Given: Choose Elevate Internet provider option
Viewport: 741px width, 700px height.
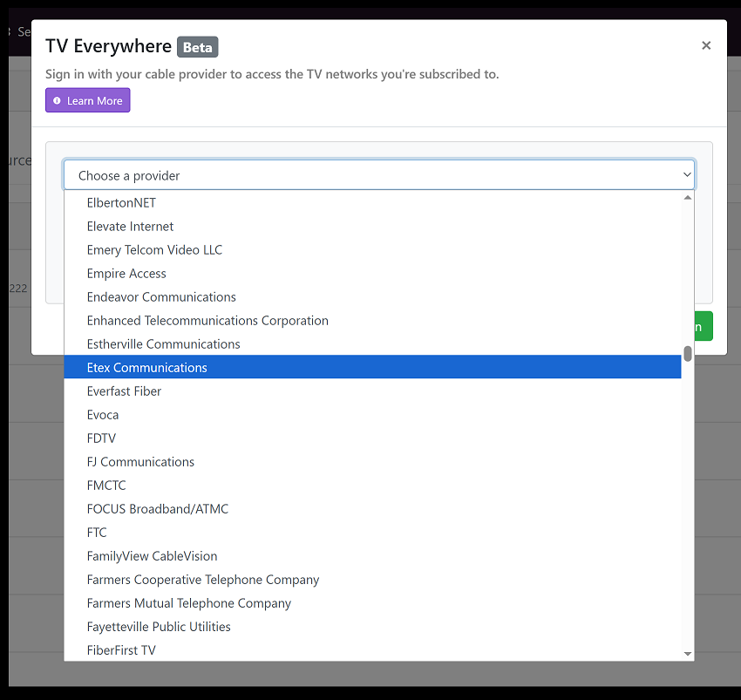Looking at the screenshot, I should point(130,226).
